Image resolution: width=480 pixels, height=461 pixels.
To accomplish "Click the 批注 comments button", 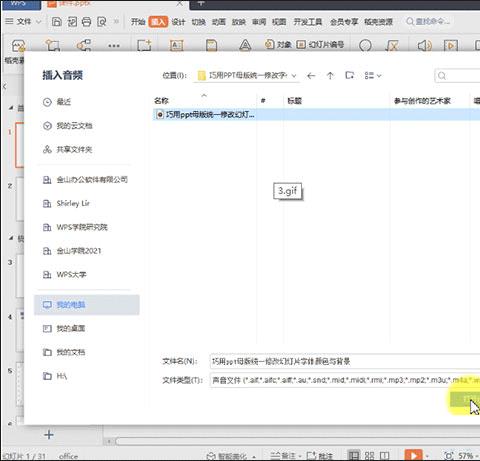I will coord(319,456).
